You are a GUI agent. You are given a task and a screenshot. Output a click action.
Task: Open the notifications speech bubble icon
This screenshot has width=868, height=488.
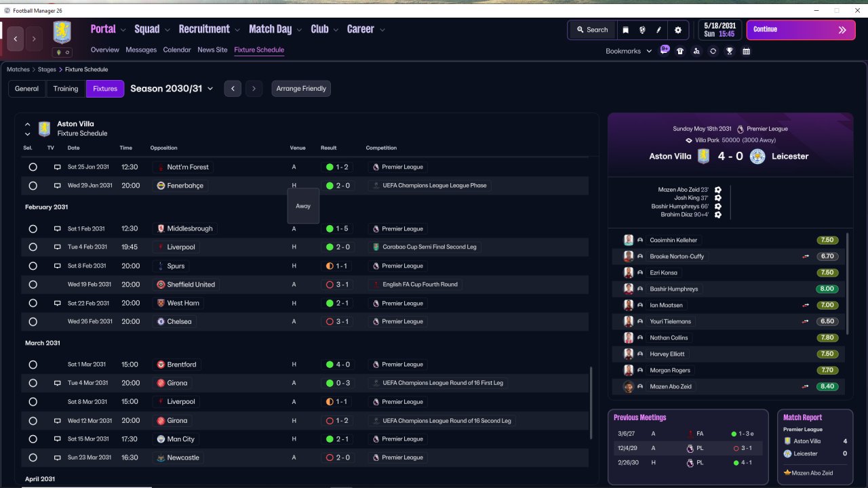pyautogui.click(x=665, y=50)
